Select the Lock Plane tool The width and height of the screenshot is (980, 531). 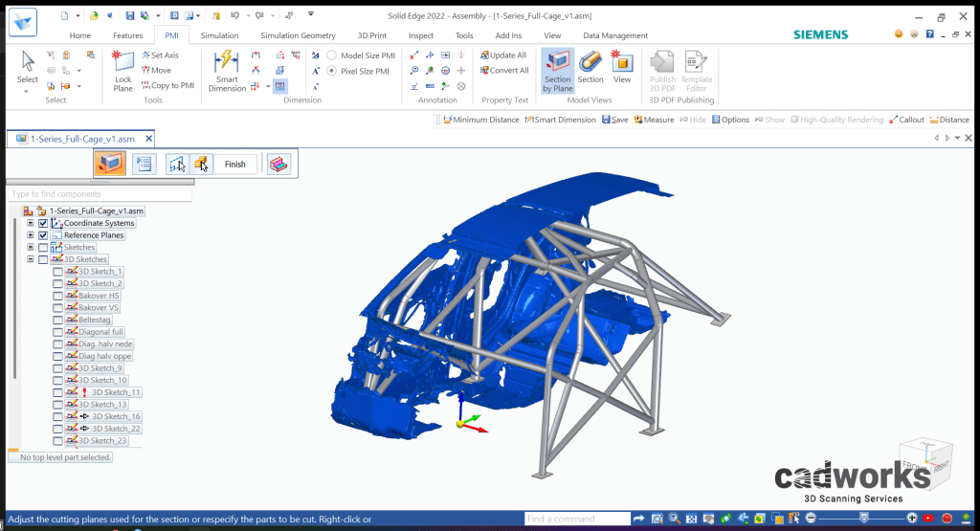pos(123,72)
